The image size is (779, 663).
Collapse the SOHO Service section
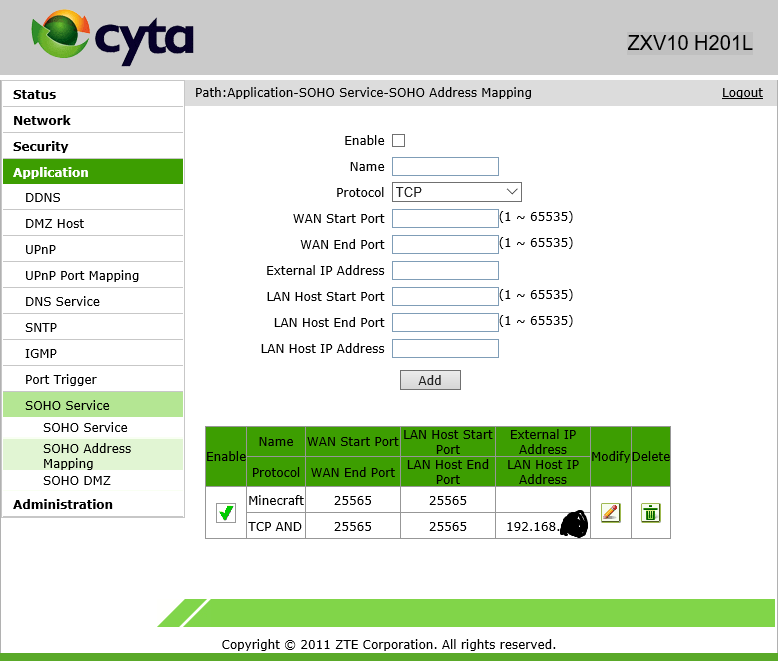click(x=93, y=405)
